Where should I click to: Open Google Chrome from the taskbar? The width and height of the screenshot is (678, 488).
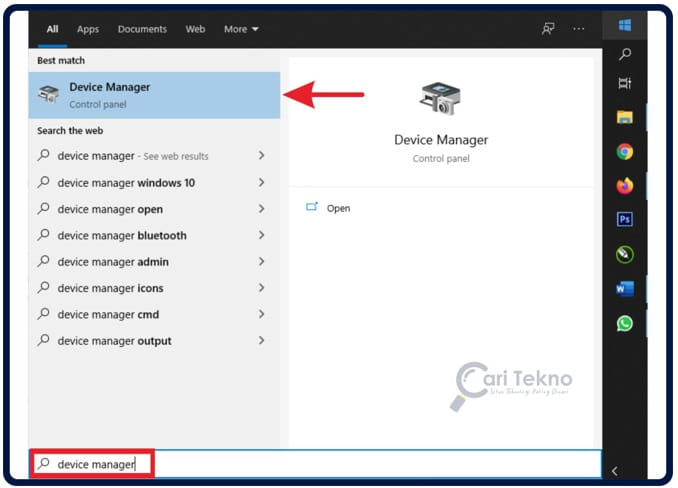pos(625,152)
